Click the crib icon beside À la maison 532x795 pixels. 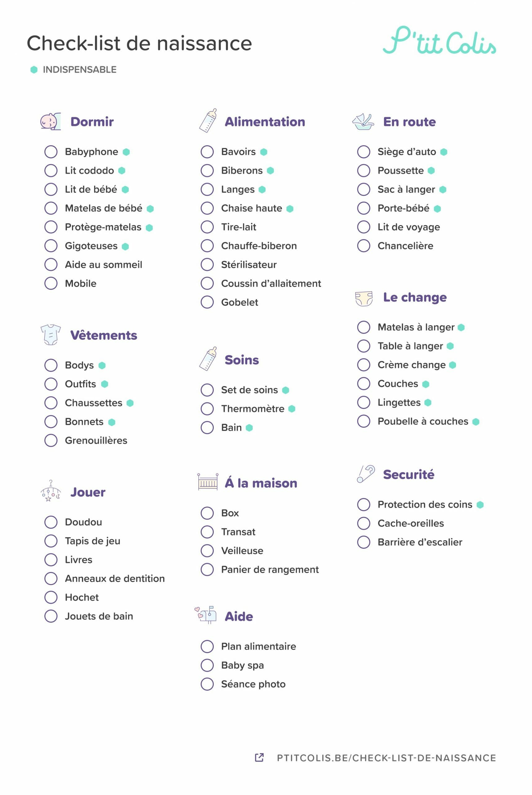(208, 482)
